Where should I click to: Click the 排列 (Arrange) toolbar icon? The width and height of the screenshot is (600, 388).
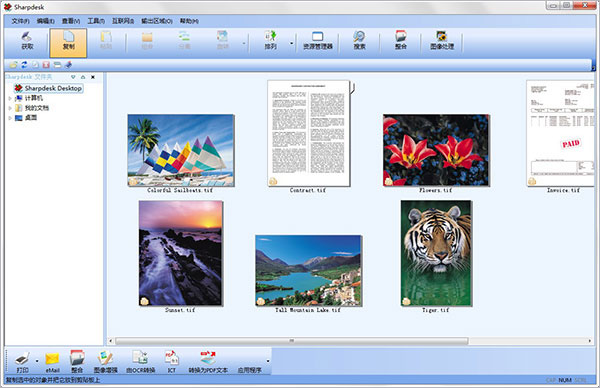(x=271, y=36)
